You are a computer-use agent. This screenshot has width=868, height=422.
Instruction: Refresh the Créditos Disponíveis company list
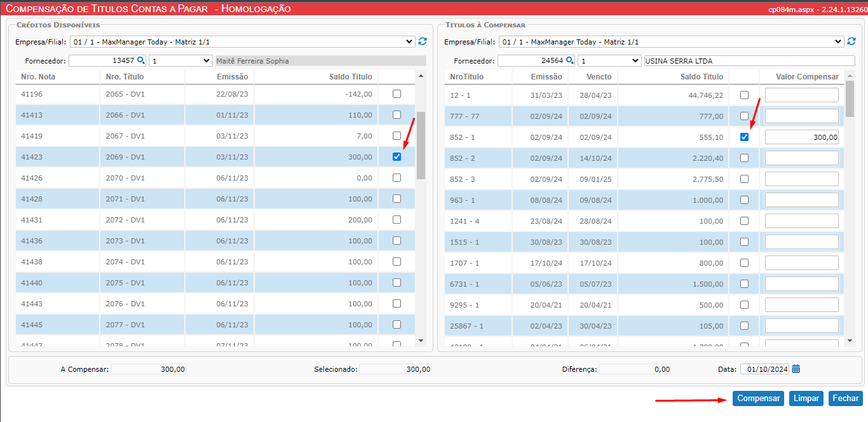[x=423, y=41]
